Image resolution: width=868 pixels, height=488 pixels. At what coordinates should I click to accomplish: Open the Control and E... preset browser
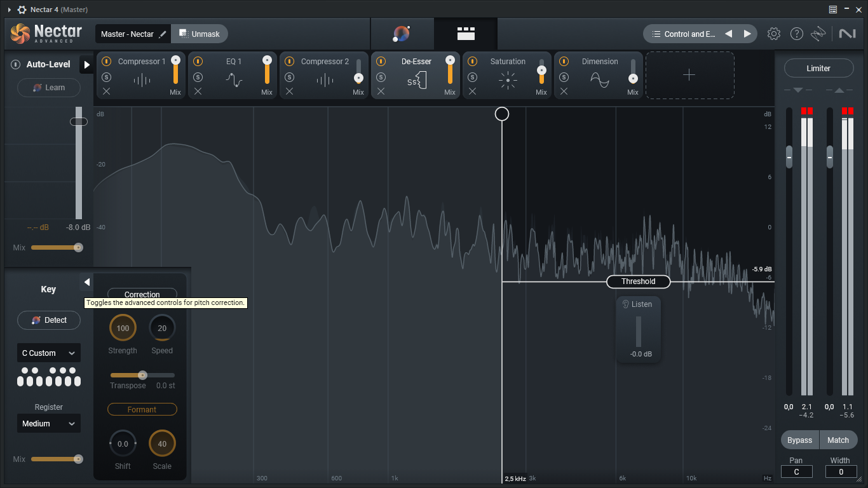683,34
